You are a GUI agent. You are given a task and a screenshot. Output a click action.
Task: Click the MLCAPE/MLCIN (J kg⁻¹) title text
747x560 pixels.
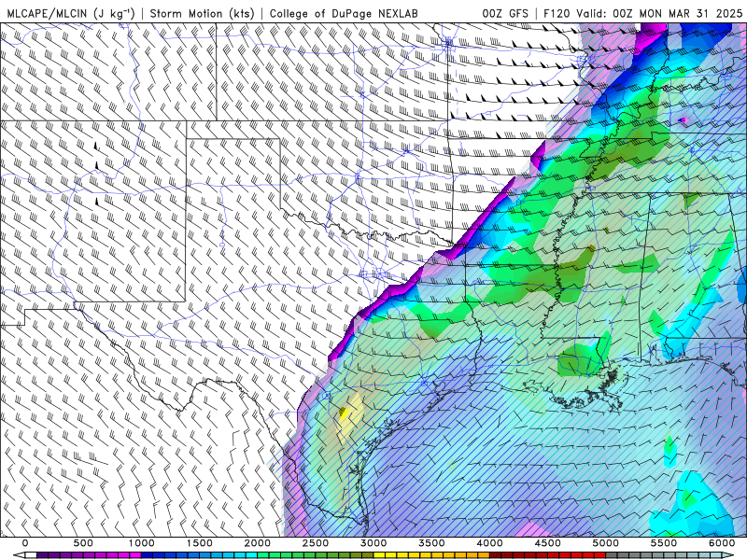click(71, 14)
